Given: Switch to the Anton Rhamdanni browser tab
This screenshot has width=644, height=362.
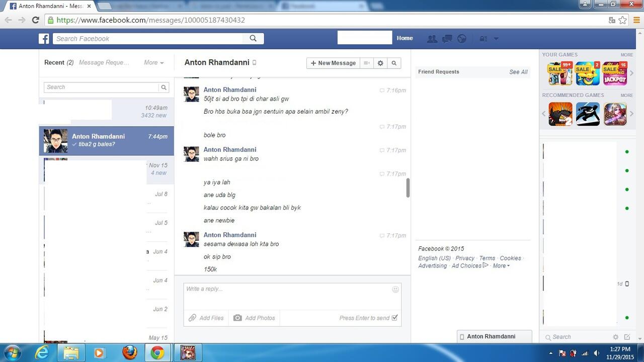Looking at the screenshot, I should [48, 6].
